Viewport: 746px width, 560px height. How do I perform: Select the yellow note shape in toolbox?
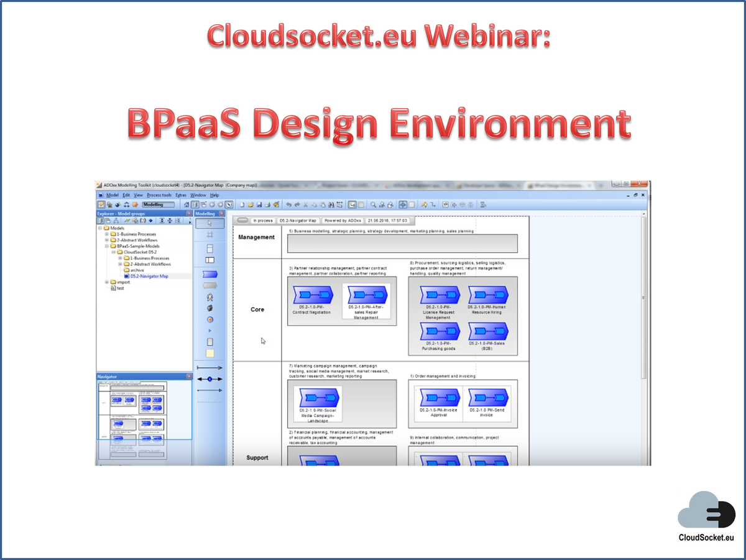[210, 353]
